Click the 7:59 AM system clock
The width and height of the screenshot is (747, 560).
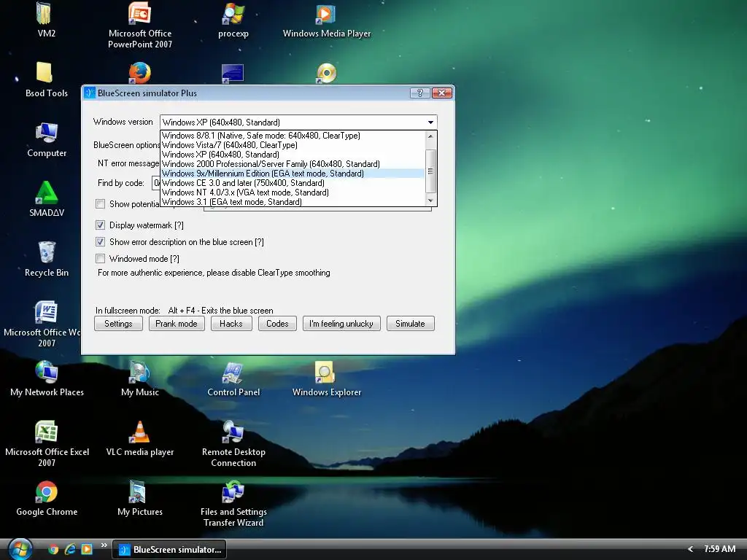pos(719,549)
